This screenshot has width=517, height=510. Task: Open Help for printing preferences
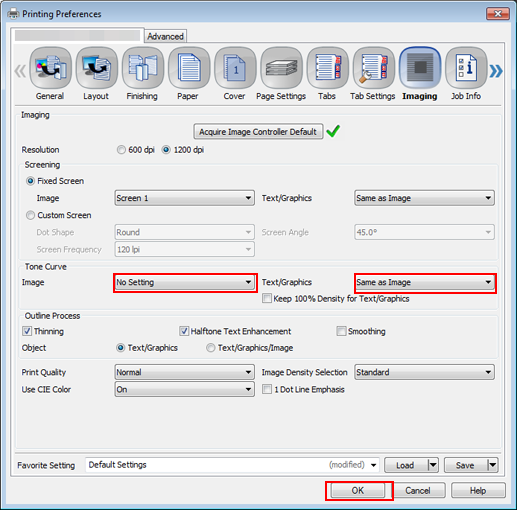pyautogui.click(x=478, y=490)
